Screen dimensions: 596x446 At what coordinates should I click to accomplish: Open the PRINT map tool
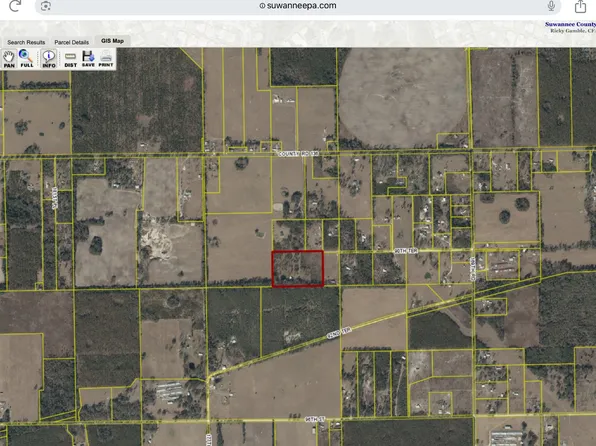[106, 59]
